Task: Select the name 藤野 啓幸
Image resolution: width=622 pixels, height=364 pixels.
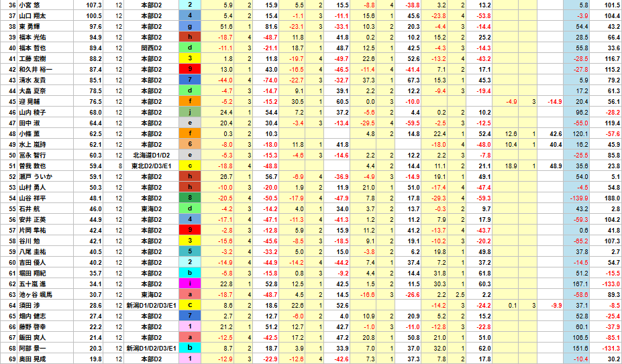Action: point(32,326)
